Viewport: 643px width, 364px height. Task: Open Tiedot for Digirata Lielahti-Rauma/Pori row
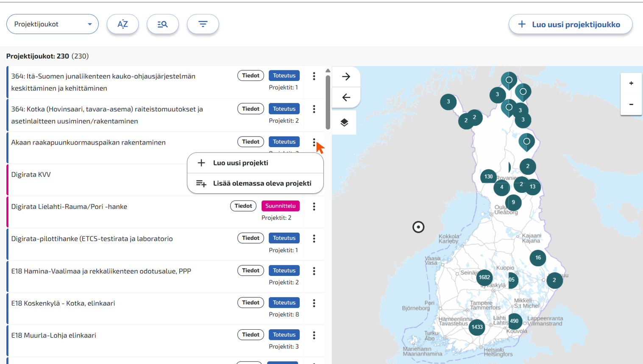[243, 206]
